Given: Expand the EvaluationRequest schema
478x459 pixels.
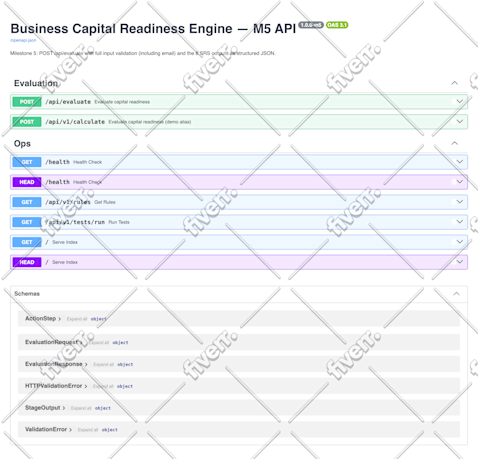Looking at the screenshot, I should coord(54,342).
